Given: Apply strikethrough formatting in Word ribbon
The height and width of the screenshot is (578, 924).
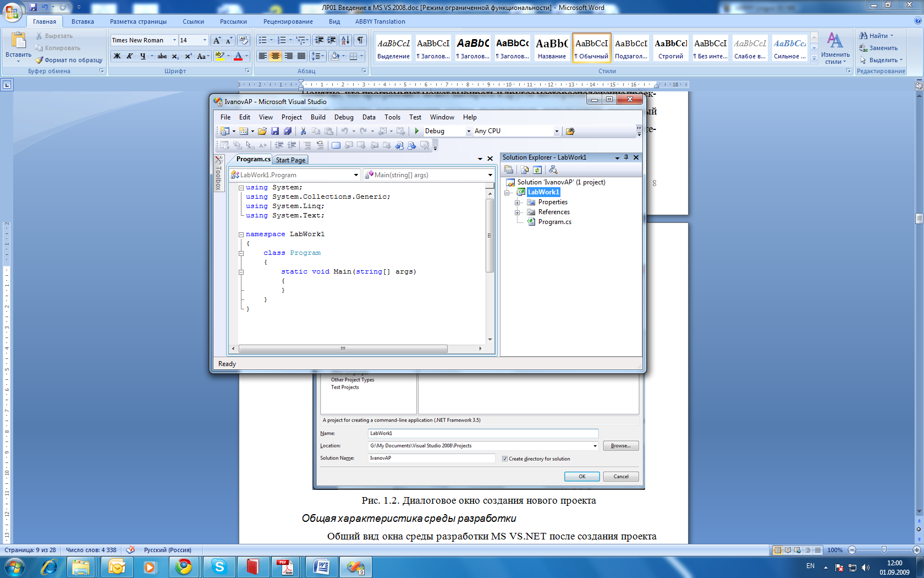Looking at the screenshot, I should click(x=162, y=56).
